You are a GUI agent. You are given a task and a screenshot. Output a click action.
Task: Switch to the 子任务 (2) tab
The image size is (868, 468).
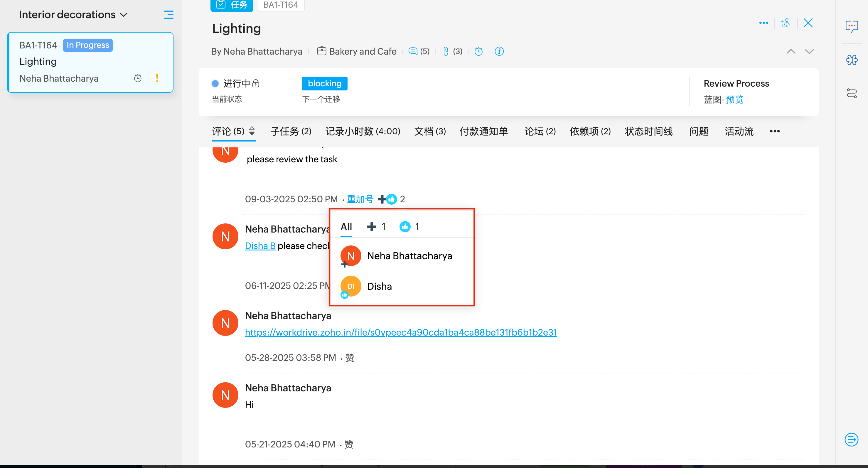click(x=291, y=131)
